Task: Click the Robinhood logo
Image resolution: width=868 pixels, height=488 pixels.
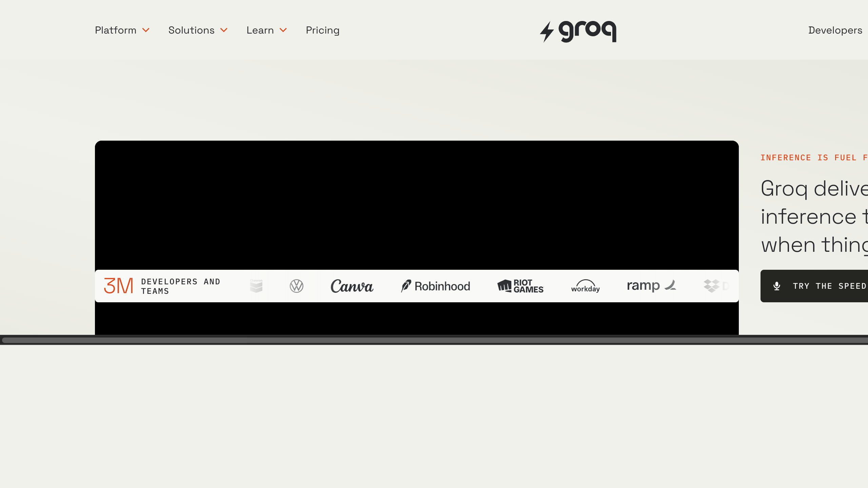Action: [x=435, y=286]
